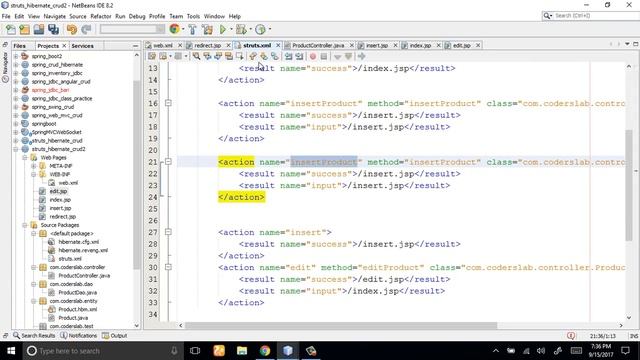The width and height of the screenshot is (640, 360).
Task: Click the editor Find Selection magnifier icon
Action: pos(196,56)
